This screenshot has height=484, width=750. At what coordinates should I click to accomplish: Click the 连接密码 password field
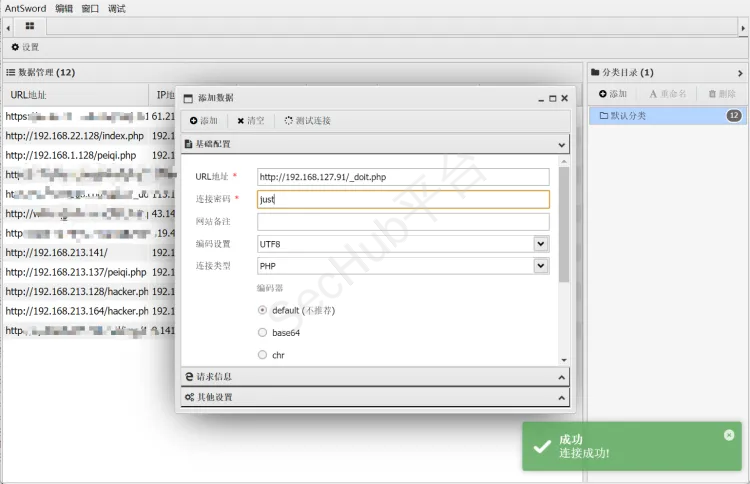(x=403, y=199)
